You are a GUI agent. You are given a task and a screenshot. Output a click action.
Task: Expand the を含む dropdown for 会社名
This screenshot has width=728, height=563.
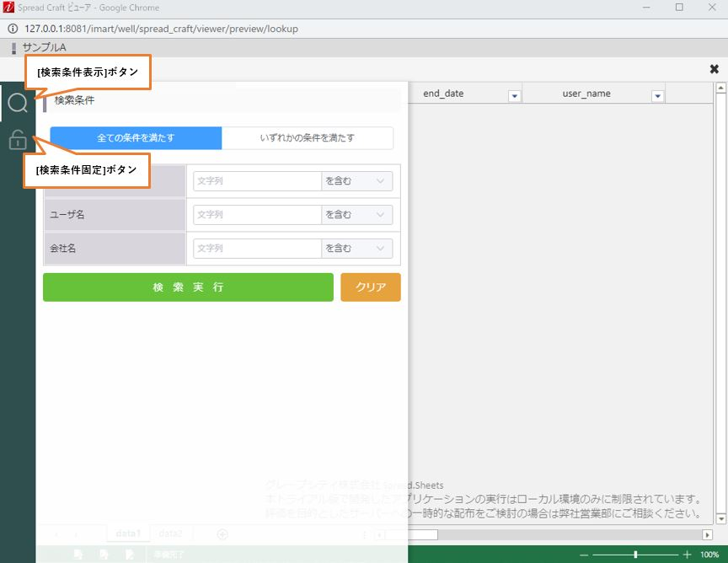click(x=357, y=249)
